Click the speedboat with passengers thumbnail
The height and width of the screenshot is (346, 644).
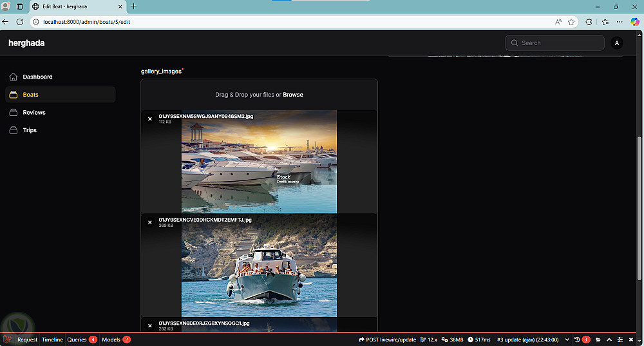[259, 265]
